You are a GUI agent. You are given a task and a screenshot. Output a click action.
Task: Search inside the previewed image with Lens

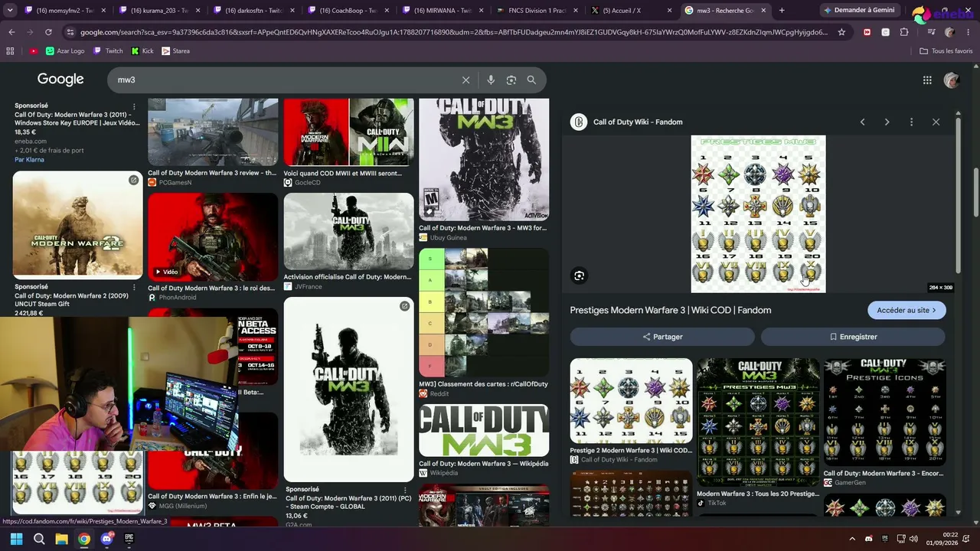click(x=580, y=275)
